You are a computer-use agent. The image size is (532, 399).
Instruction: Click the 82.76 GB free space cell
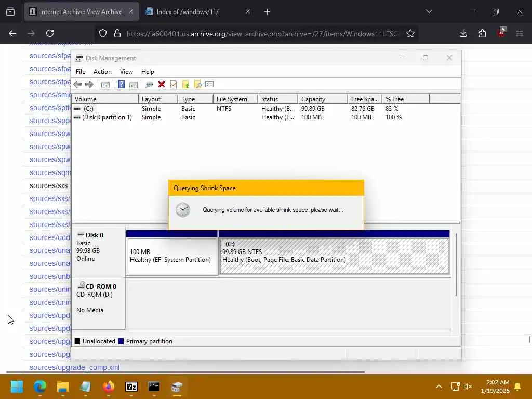coord(363,109)
